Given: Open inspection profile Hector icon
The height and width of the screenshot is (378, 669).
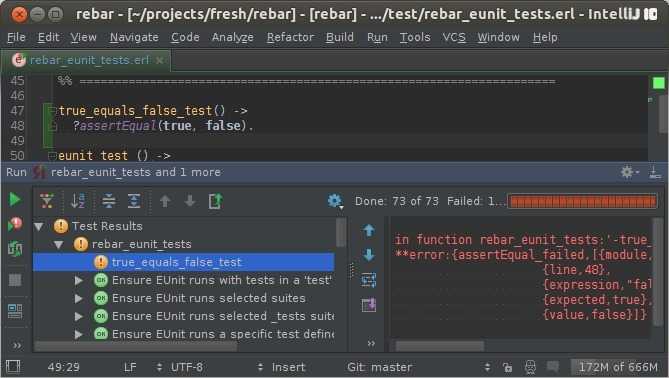Looking at the screenshot, I should (x=530, y=367).
